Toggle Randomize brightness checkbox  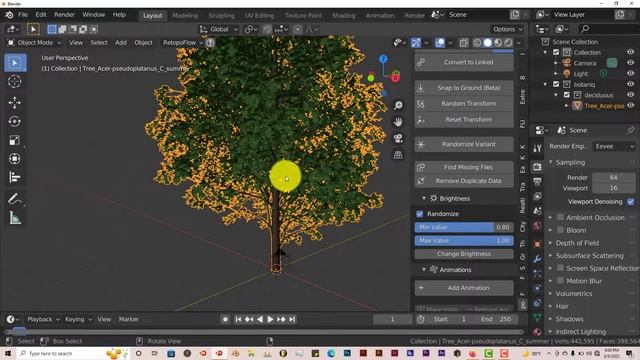pos(420,214)
